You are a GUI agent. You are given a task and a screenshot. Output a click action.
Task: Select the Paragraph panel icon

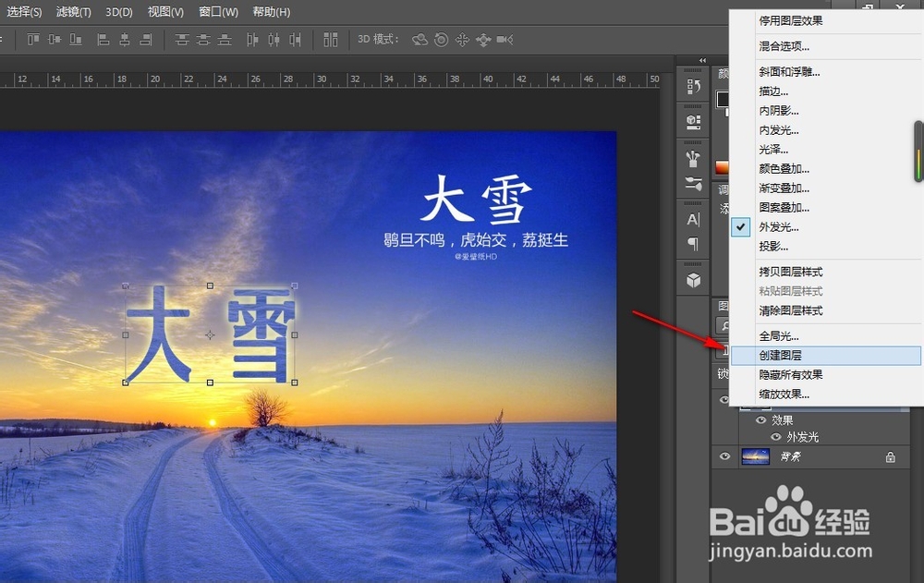(693, 242)
